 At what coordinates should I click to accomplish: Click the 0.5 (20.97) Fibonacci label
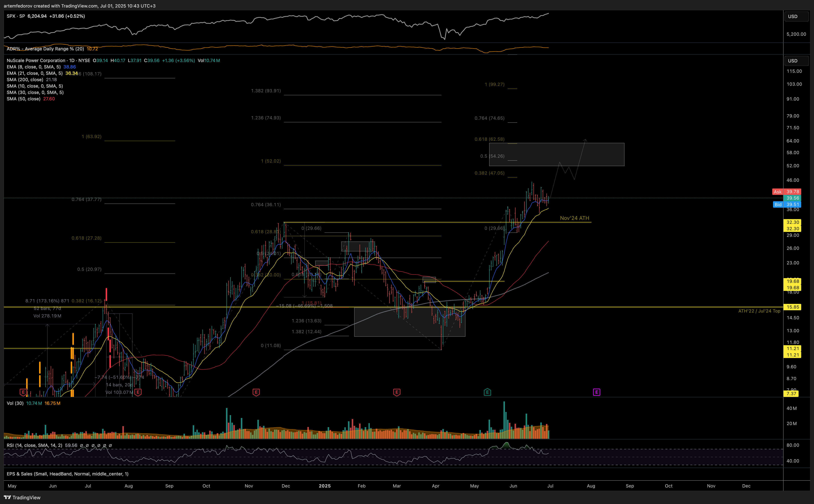click(x=89, y=269)
